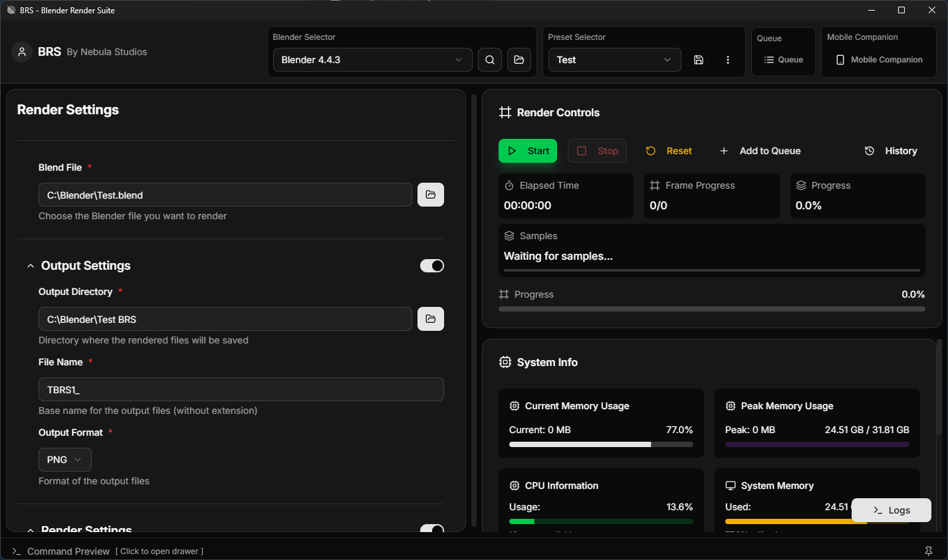The width and height of the screenshot is (948, 560).
Task: Minimize the BRS window
Action: coord(872,10)
